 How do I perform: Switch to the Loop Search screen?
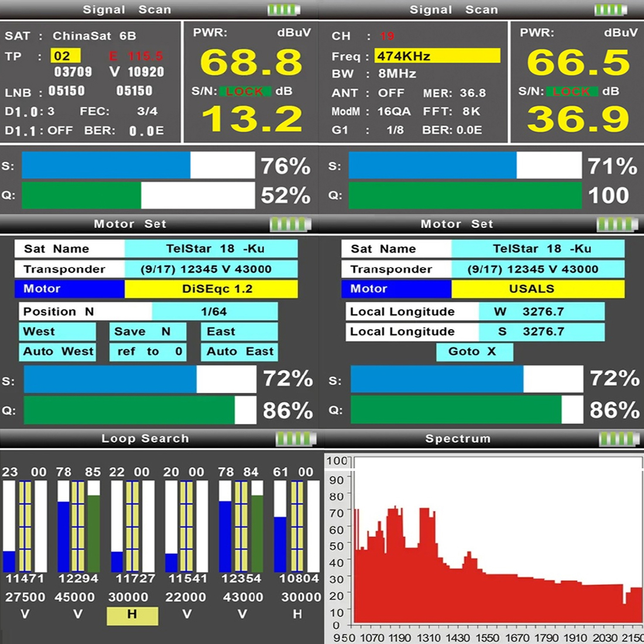145,438
